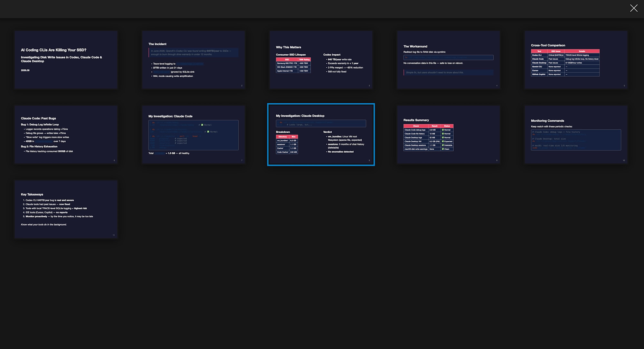644x349 pixels.
Task: Open "My Investigation: Claude Code" slide
Action: click(194, 135)
